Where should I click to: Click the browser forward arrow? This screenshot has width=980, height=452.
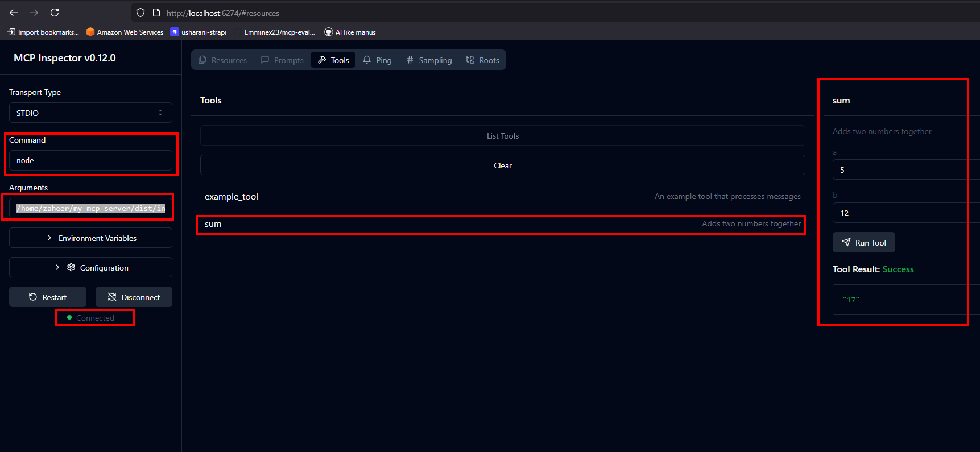[34, 13]
